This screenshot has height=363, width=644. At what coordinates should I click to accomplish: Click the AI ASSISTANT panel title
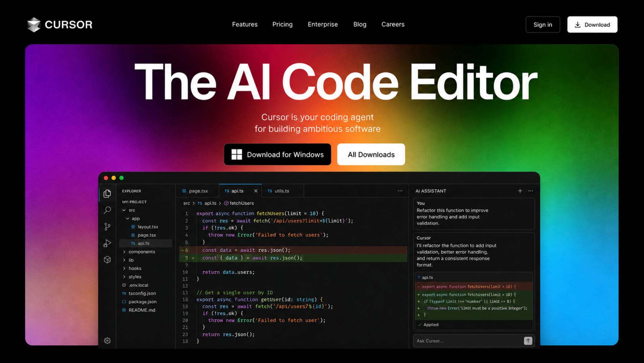point(431,191)
